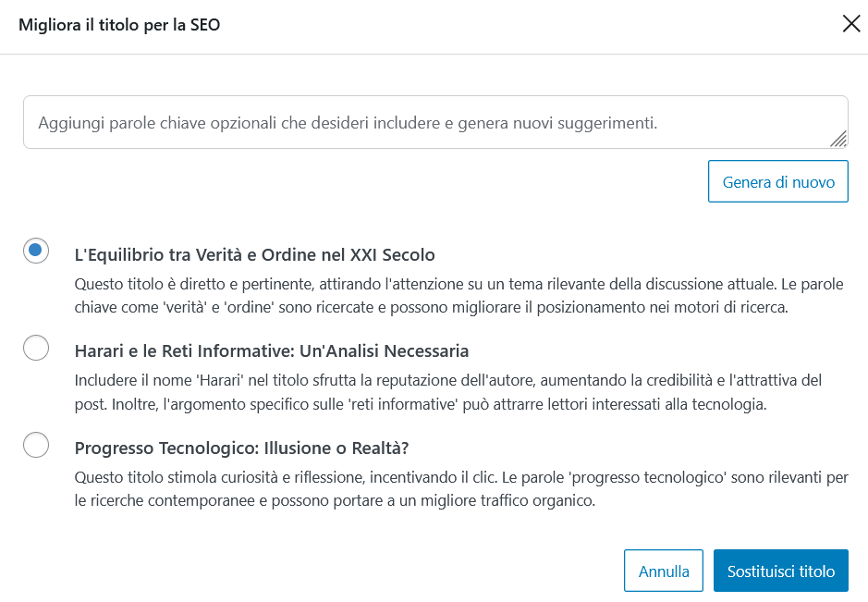
Task: Grab the text area resize handle
Action: [838, 139]
